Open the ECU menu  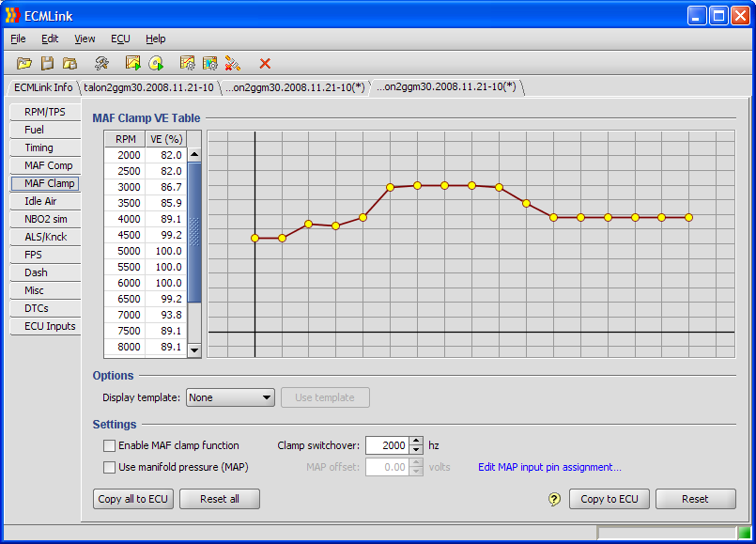(120, 39)
